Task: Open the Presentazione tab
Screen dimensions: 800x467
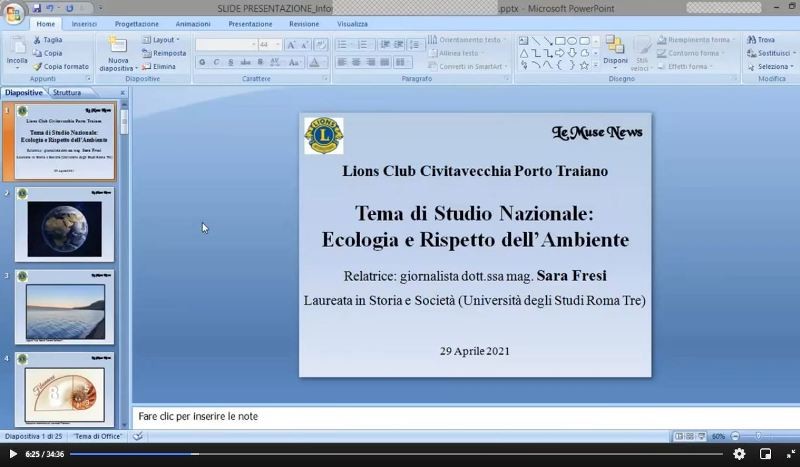Action: 250,24
